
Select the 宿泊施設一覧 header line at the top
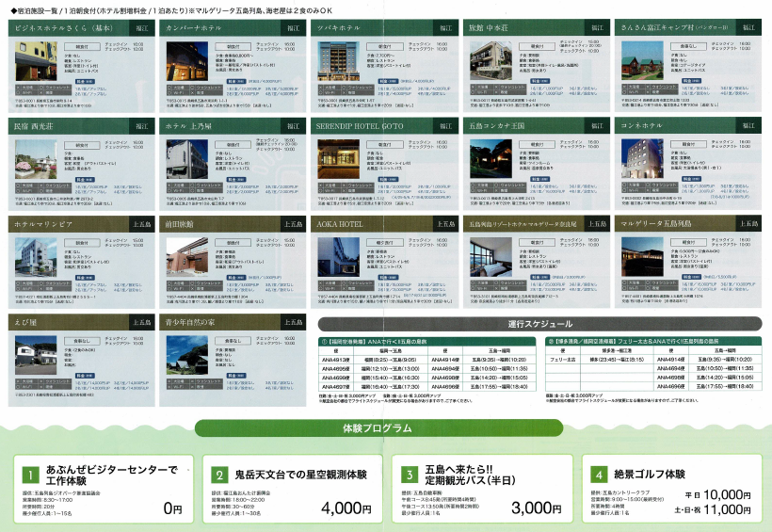172,10
